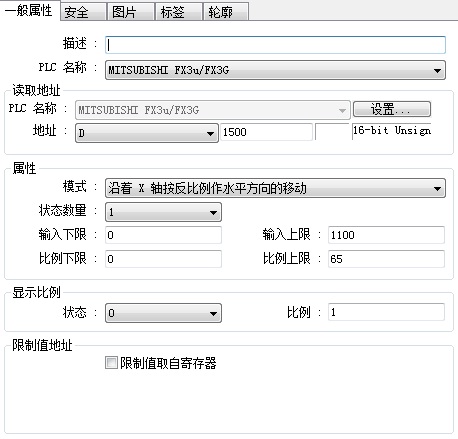Select the 标签 tab
This screenshot has height=439, width=458.
[179, 12]
